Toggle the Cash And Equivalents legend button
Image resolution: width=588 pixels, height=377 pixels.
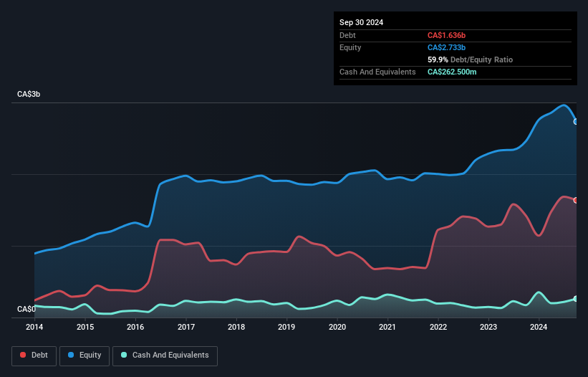pos(165,355)
